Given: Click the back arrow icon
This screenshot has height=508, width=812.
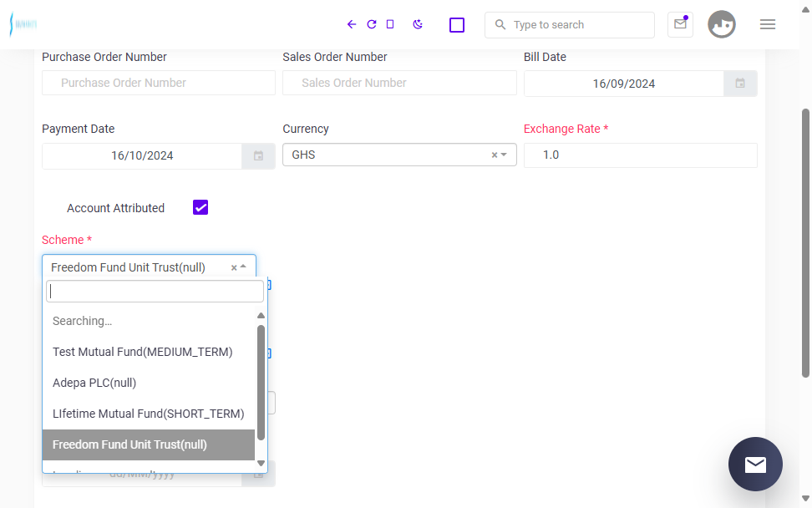Looking at the screenshot, I should pyautogui.click(x=352, y=24).
